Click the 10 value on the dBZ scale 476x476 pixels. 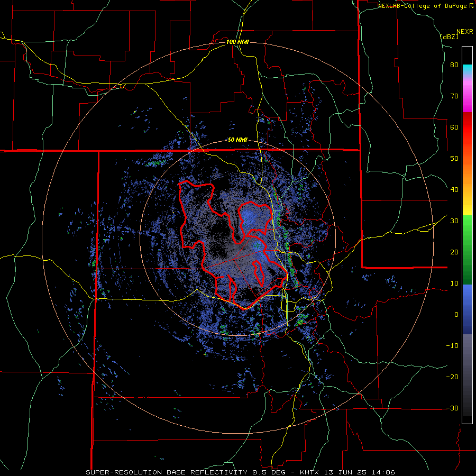(454, 283)
